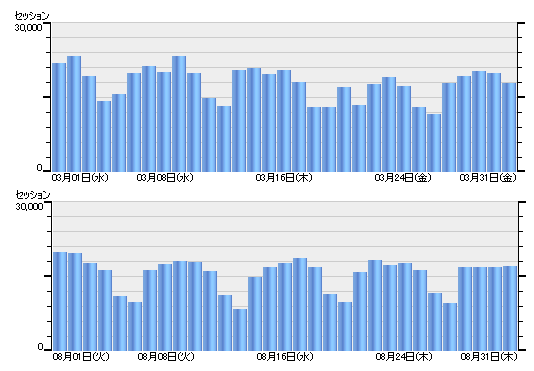Click the セッション title of the March chart
The height and width of the screenshot is (371, 534).
tap(32, 16)
